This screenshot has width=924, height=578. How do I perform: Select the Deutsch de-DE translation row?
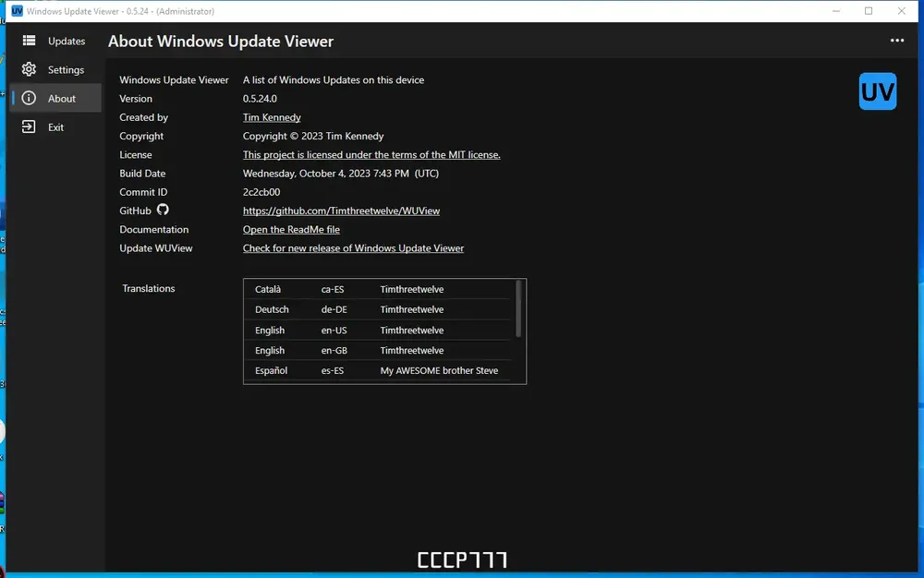pos(379,309)
